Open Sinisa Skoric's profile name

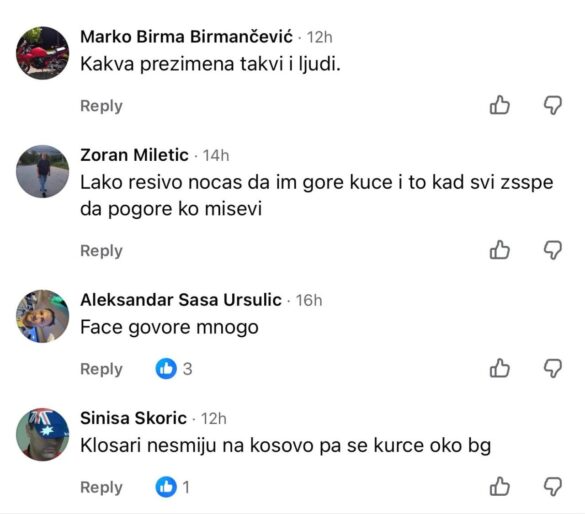[x=134, y=418]
